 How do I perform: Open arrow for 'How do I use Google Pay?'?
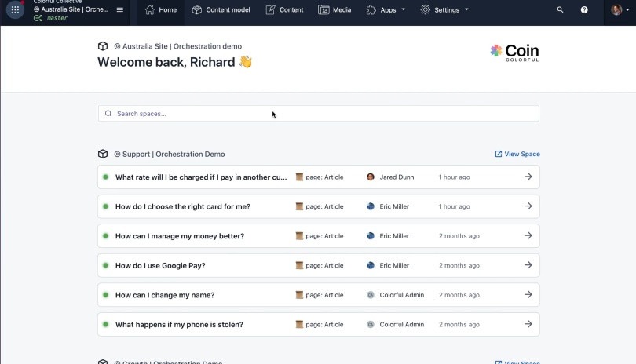[x=528, y=265]
